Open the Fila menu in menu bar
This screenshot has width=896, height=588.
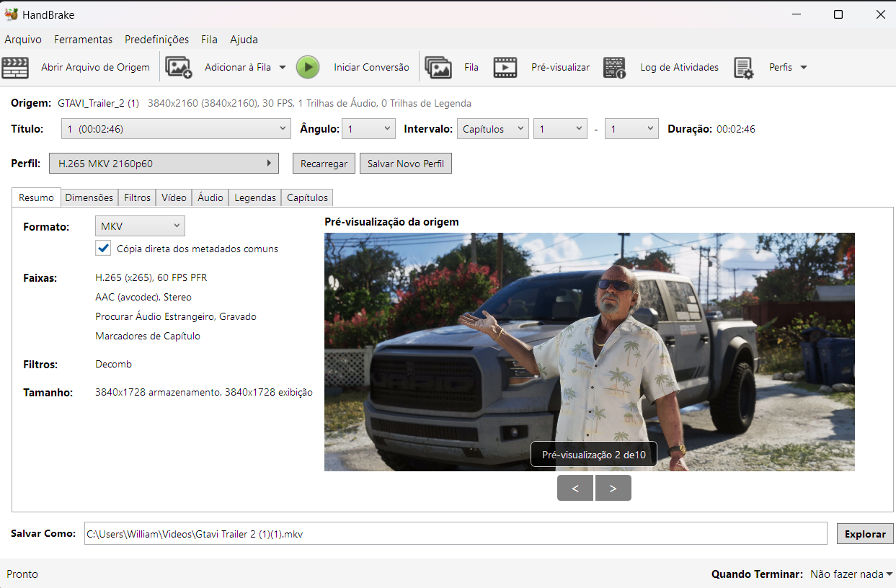[210, 40]
